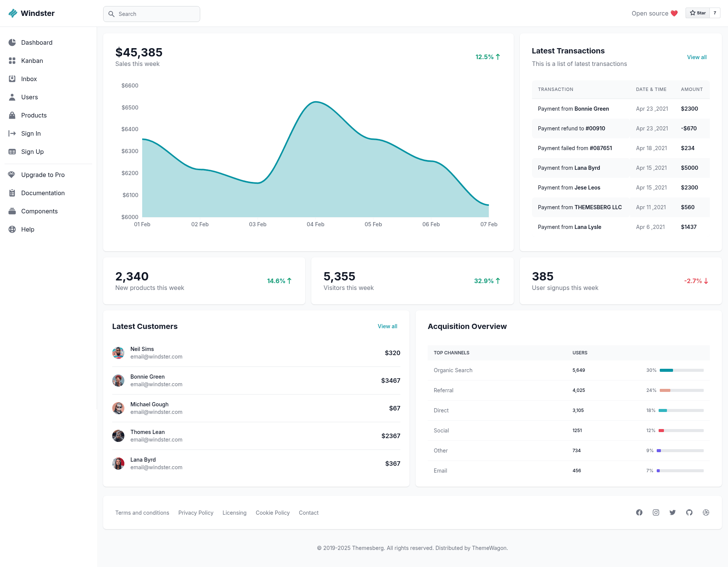View all Latest Transactions
The height and width of the screenshot is (567, 728).
pyautogui.click(x=697, y=57)
